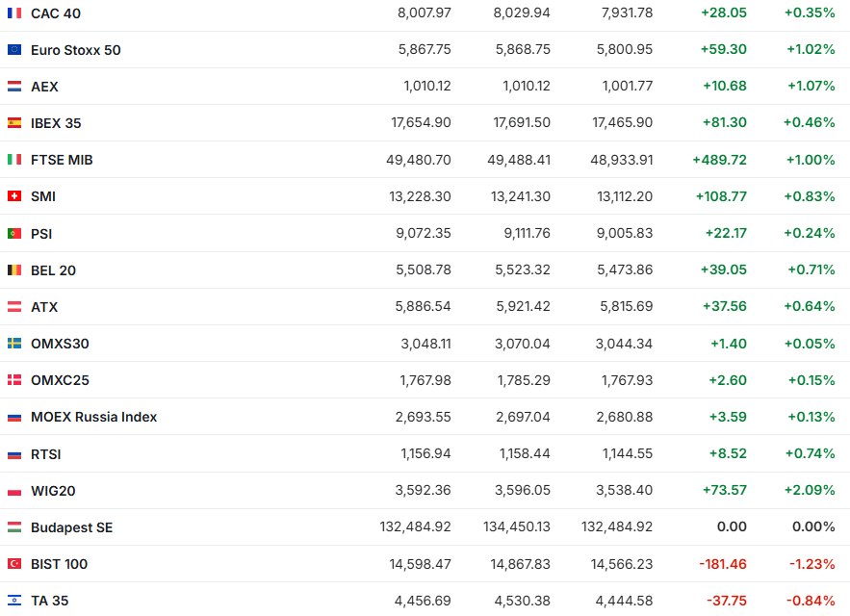Click the Swedish flag icon beside OMXS30
Viewport: 850px width, 616px height.
[14, 344]
